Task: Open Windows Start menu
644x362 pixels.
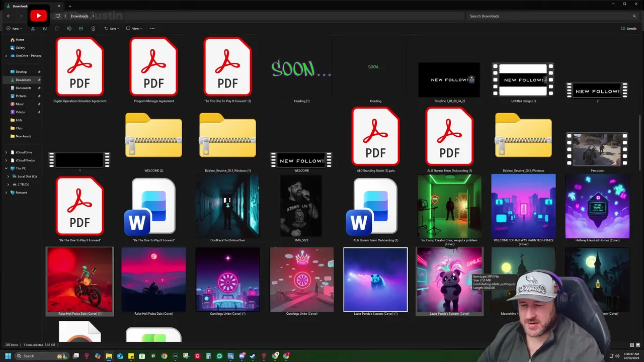Action: (x=8, y=356)
